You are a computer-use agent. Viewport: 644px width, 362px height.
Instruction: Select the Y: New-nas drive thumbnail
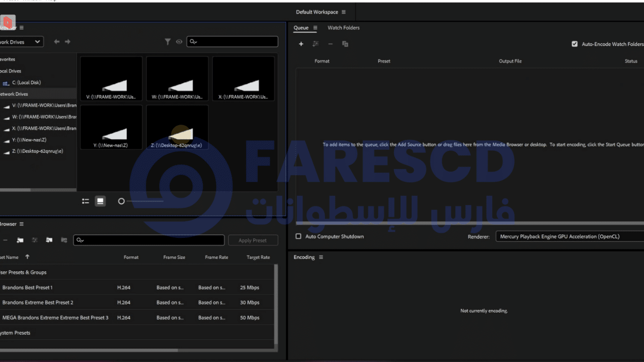[x=111, y=128]
